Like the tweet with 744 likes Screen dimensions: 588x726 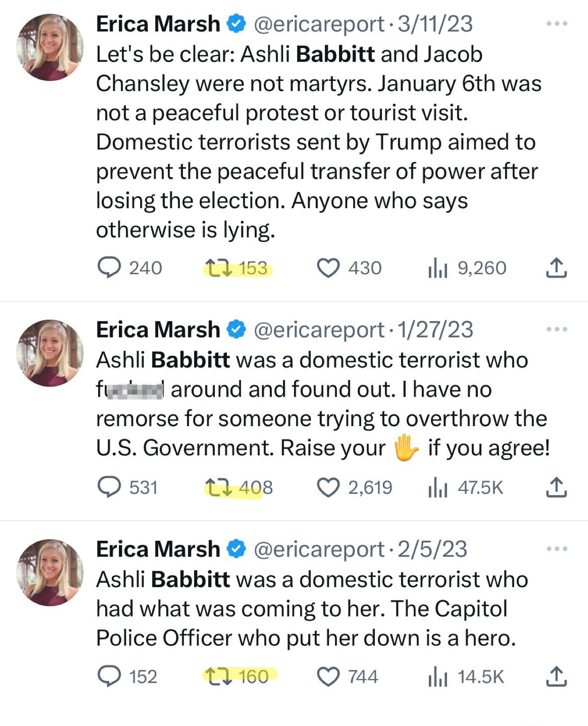click(328, 677)
